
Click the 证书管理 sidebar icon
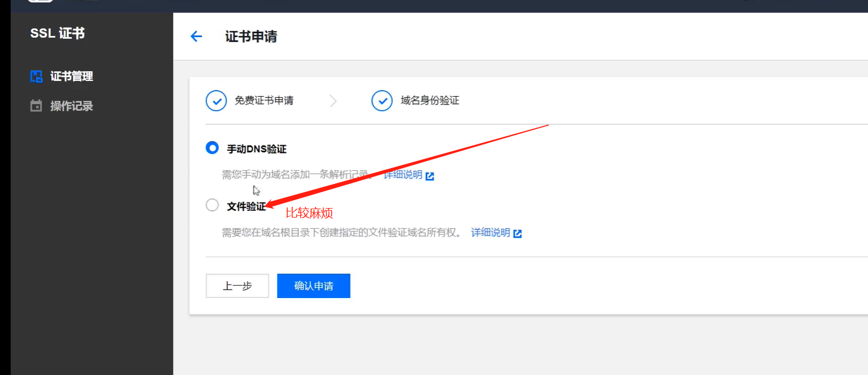(36, 76)
